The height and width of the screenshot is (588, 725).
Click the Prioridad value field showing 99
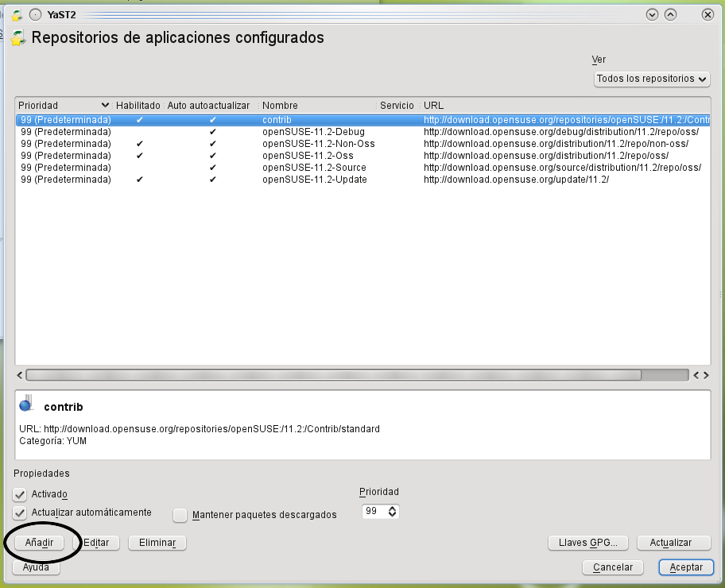tap(374, 511)
